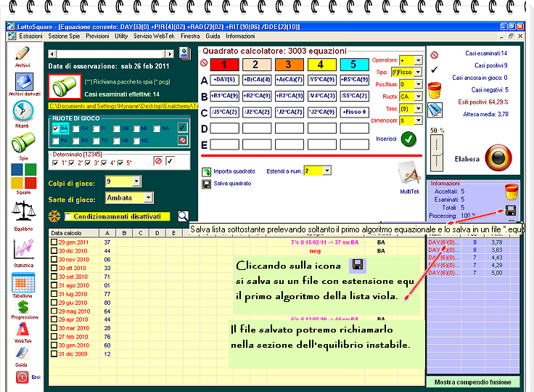The width and height of the screenshot is (534, 392).
Task: Open the Dimensioni dropdown
Action: [x=418, y=121]
